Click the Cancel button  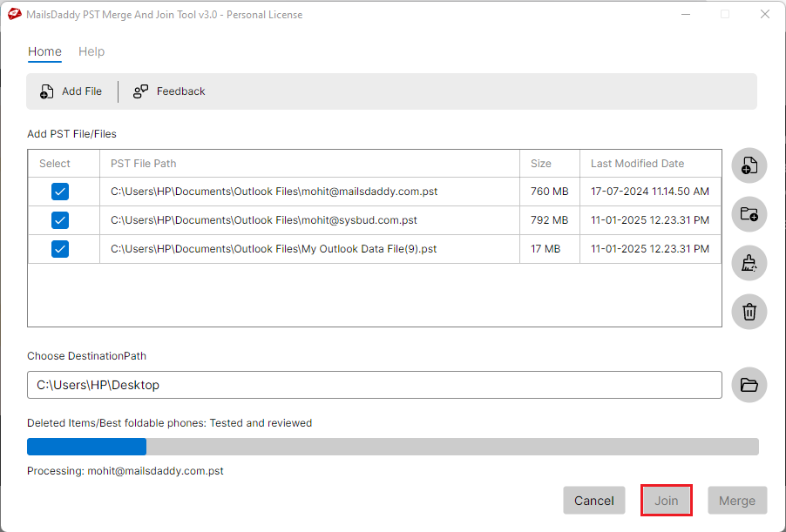[x=594, y=501]
